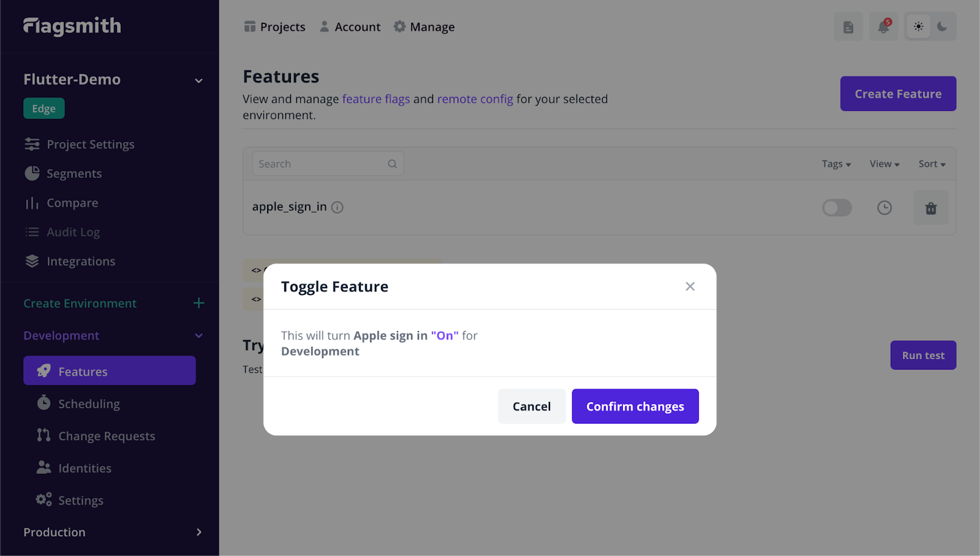980x556 pixels.
Task: Open the documentation panel icon
Action: 848,26
